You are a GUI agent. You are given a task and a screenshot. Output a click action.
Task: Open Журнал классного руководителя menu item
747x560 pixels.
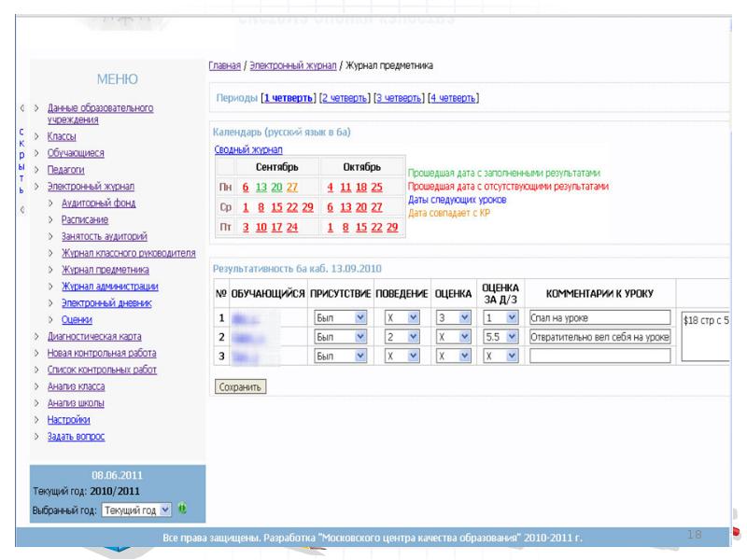point(128,253)
